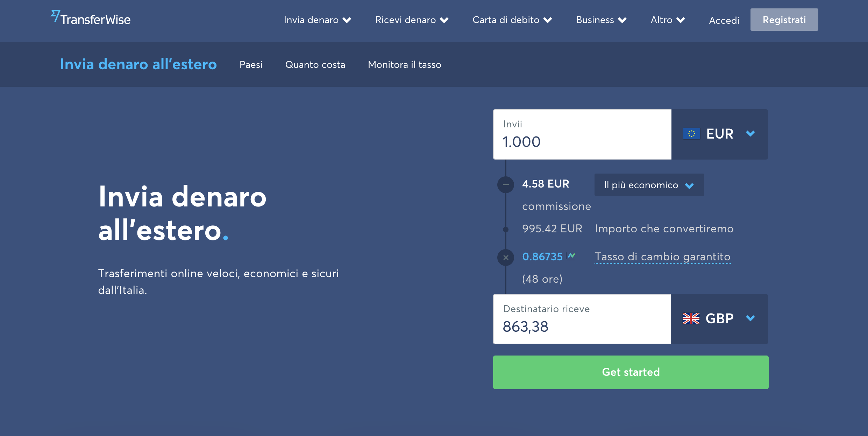Image resolution: width=868 pixels, height=436 pixels.
Task: Click the Accedi login link
Action: [724, 20]
